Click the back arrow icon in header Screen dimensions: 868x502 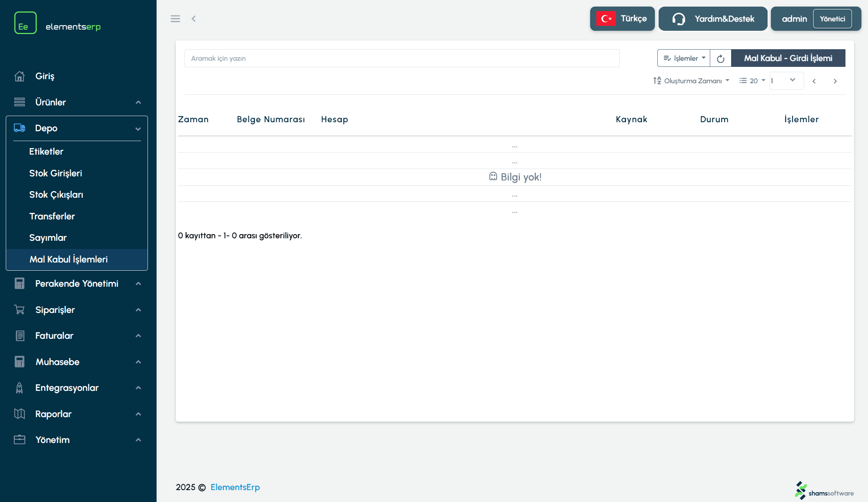[x=193, y=19]
